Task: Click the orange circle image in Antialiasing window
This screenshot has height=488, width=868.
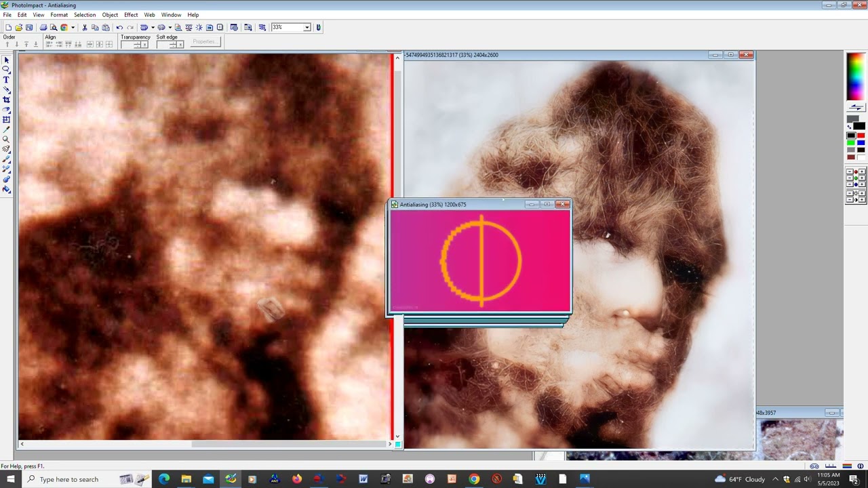Action: tap(481, 260)
